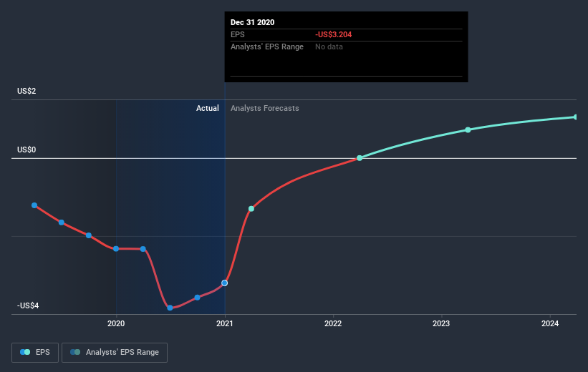Click the last forecast point near 2024
This screenshot has width=588, height=372.
[576, 117]
